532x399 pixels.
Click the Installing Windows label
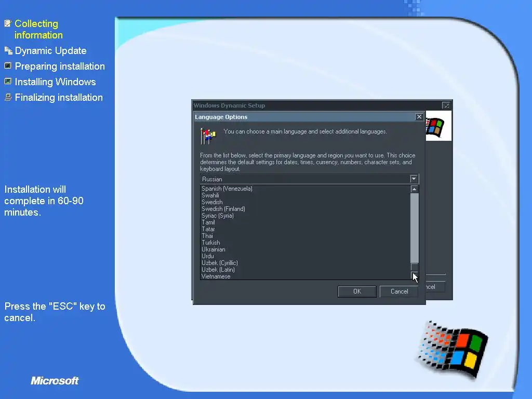click(x=55, y=82)
